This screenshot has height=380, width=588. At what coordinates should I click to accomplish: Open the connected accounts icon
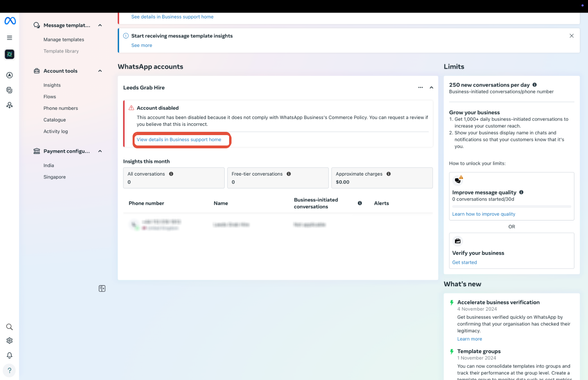(x=10, y=105)
